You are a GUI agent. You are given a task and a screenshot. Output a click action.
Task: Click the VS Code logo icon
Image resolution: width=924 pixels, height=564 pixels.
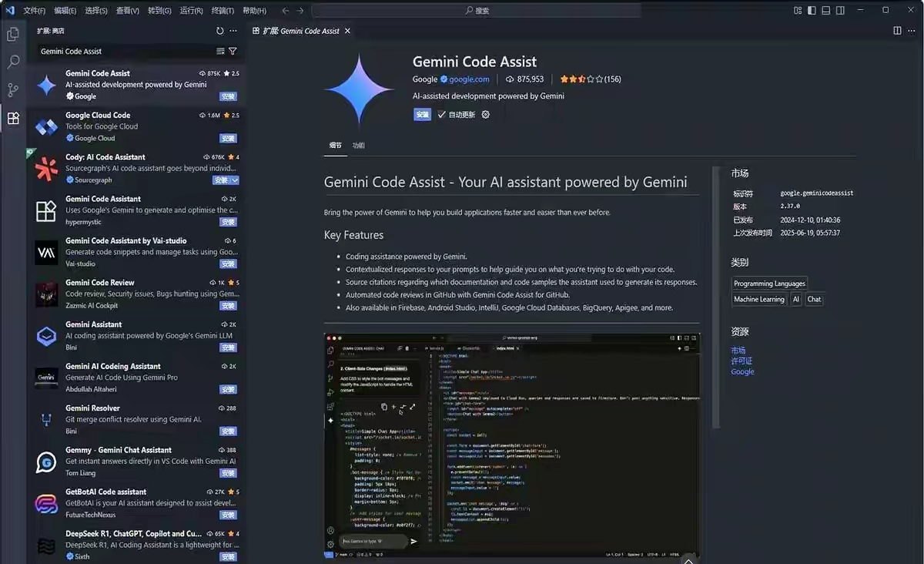coord(10,10)
